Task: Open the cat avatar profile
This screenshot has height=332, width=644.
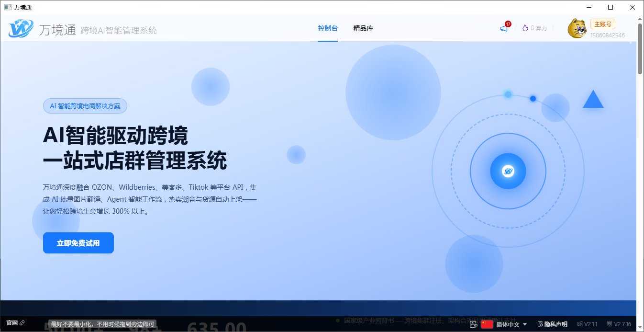Action: [577, 28]
